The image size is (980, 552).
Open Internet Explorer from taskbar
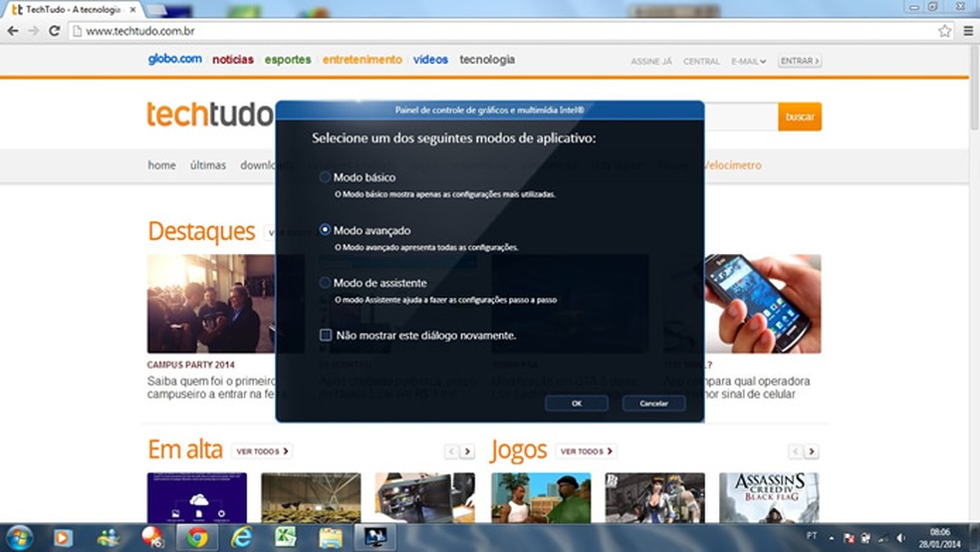(240, 537)
